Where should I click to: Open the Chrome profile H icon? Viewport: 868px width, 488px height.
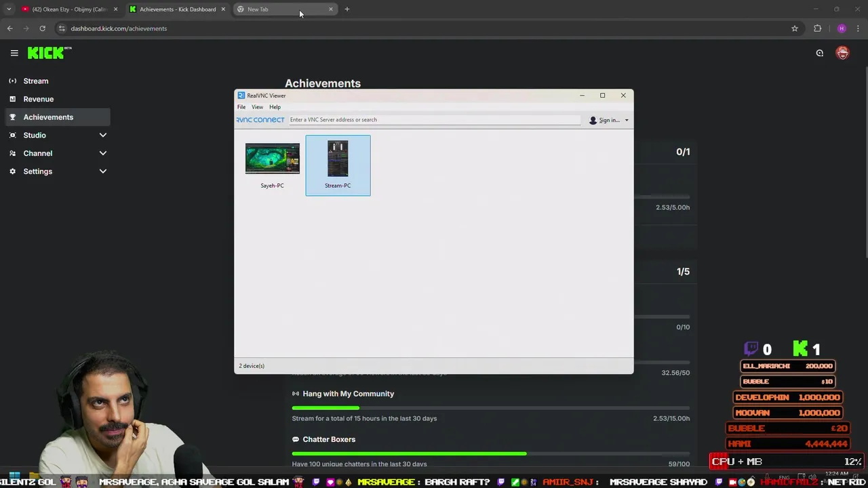click(842, 28)
